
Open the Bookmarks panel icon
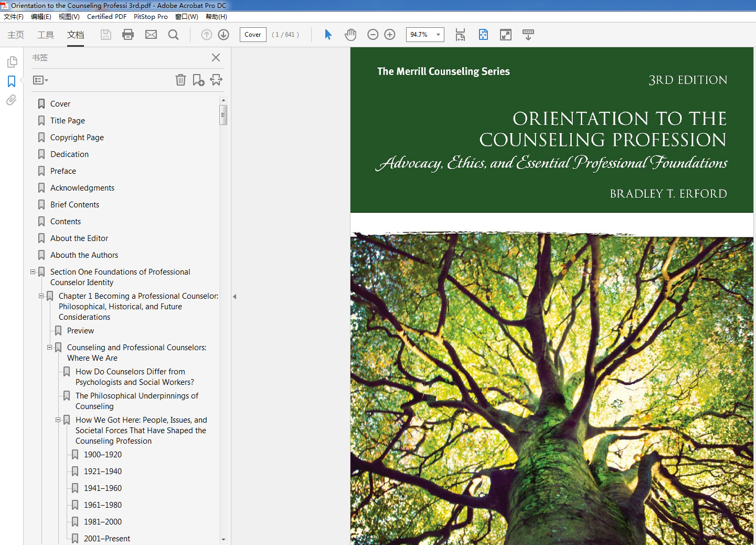12,81
